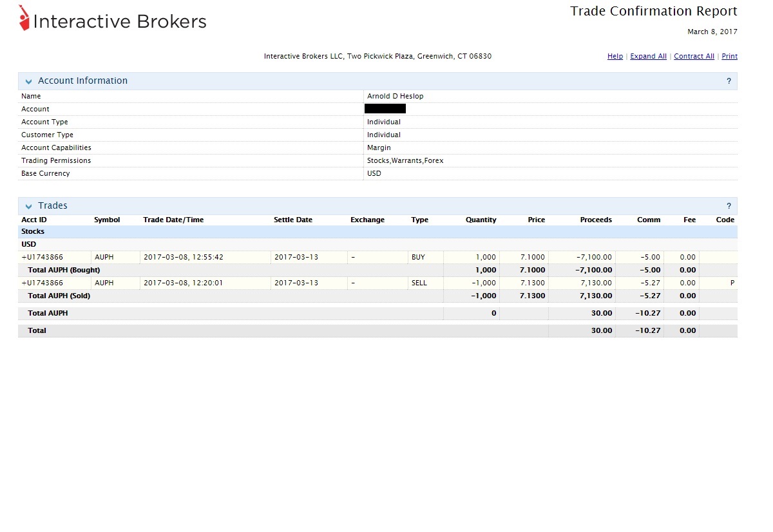Click the Trade Confirmation Report title
773x532 pixels.
tap(654, 12)
